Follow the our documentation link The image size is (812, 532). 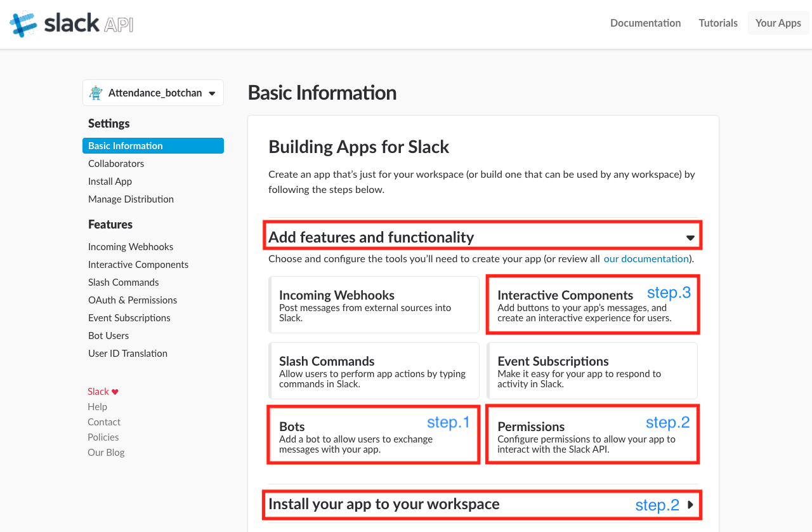point(646,259)
